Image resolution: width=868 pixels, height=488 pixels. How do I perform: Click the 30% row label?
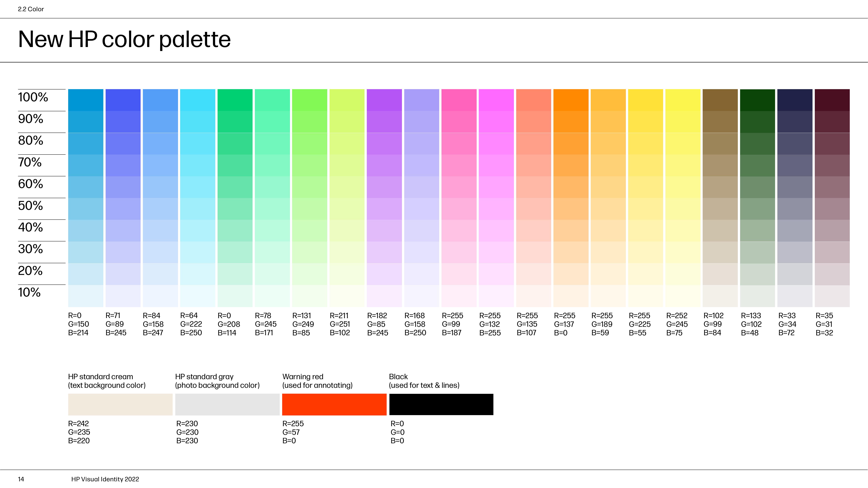pyautogui.click(x=31, y=249)
